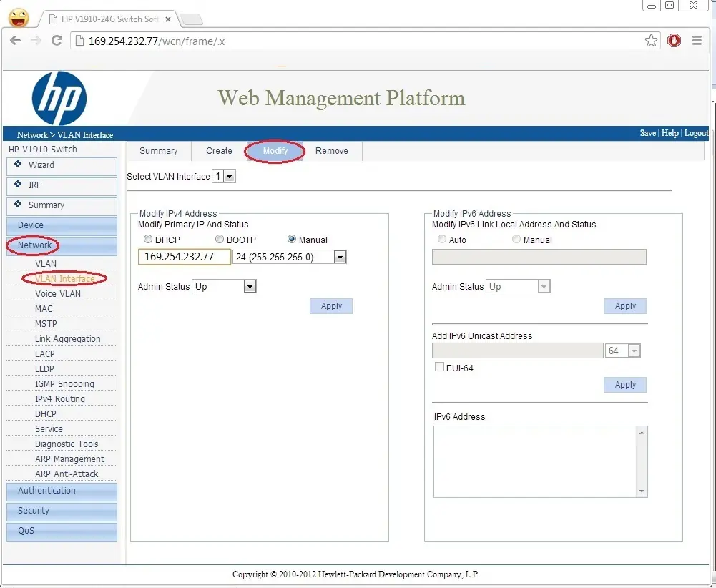Viewport: 716px width, 588px height.
Task: Open IPv6 Admin Status dropdown
Action: tap(518, 286)
